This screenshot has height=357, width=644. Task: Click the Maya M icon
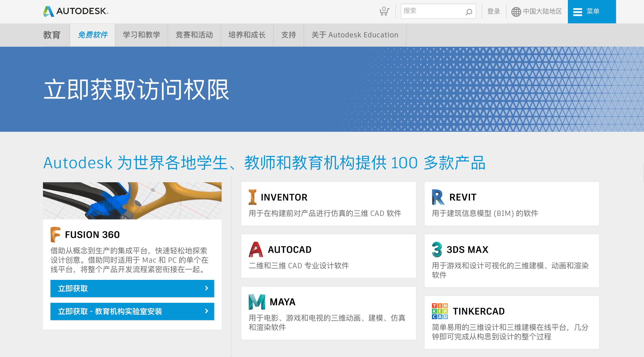pos(257,302)
